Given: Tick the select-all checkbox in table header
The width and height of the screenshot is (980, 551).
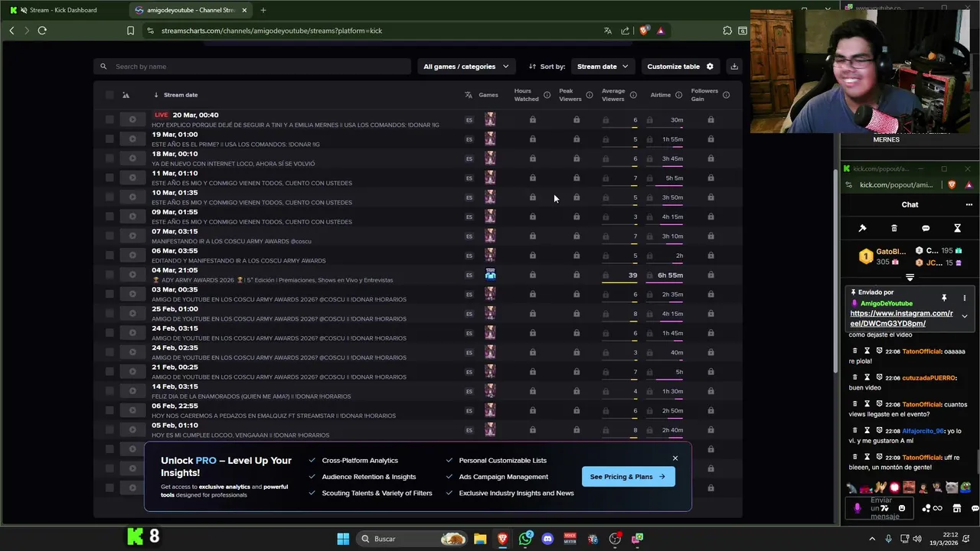Looking at the screenshot, I should click(x=109, y=95).
